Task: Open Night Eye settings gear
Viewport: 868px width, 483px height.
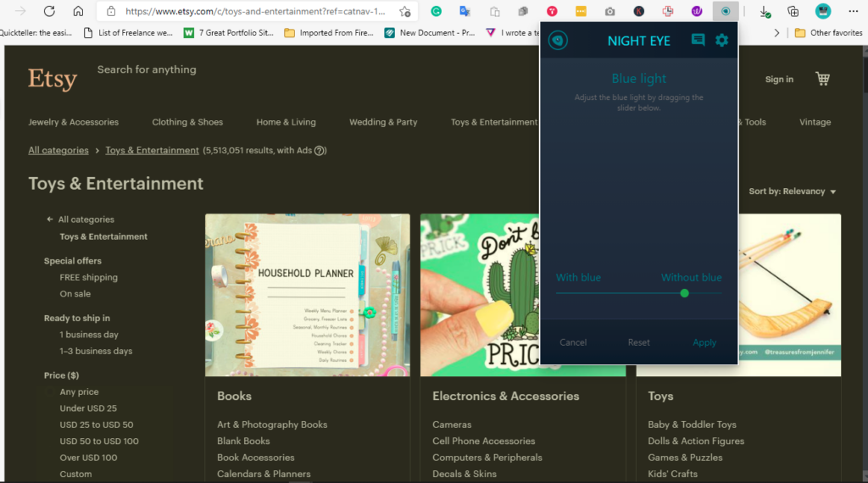Action: click(x=721, y=40)
